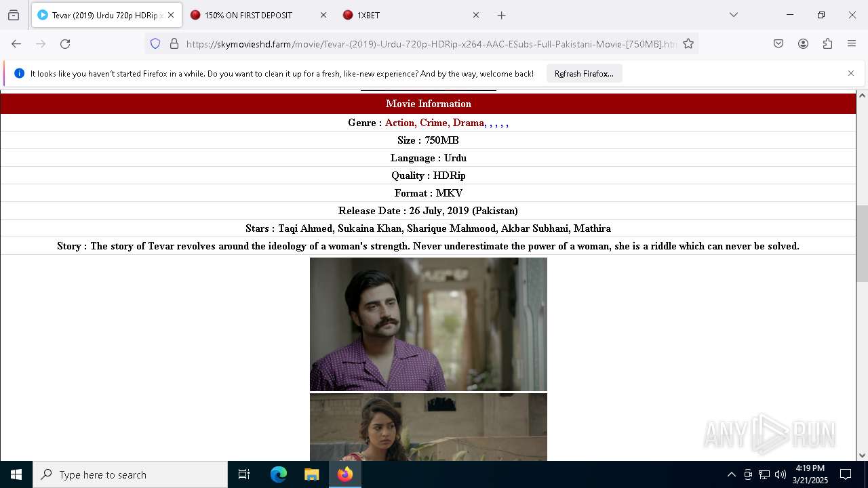Open the Windows Start menu
Image resolution: width=868 pixels, height=488 pixels.
16,474
